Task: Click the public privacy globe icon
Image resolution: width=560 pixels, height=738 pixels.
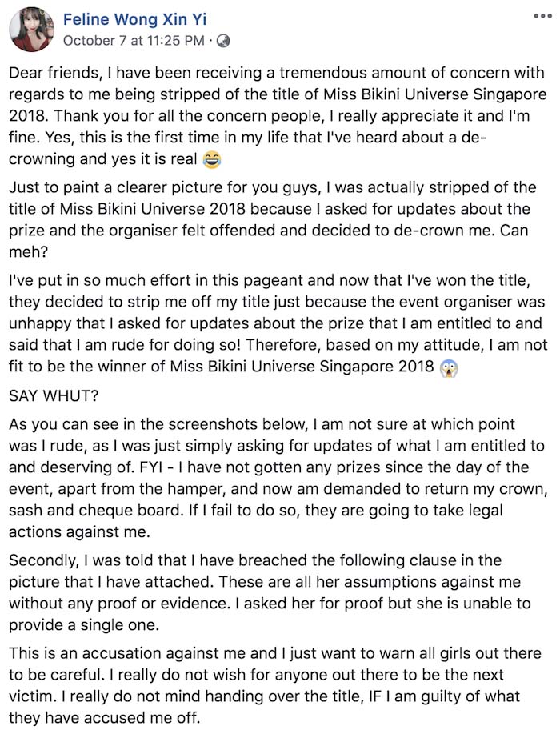Action: click(223, 40)
